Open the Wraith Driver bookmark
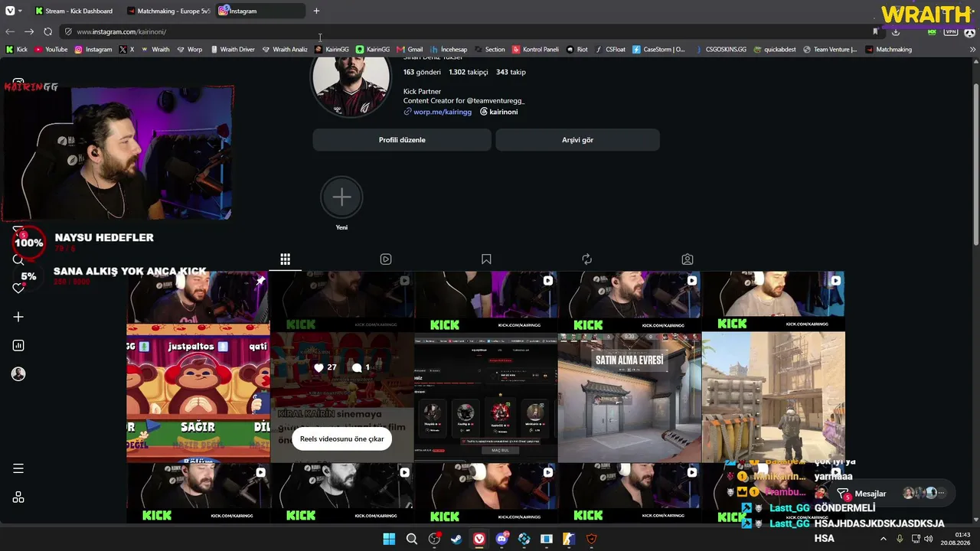Screen dimensions: 980x551 (x=231, y=49)
